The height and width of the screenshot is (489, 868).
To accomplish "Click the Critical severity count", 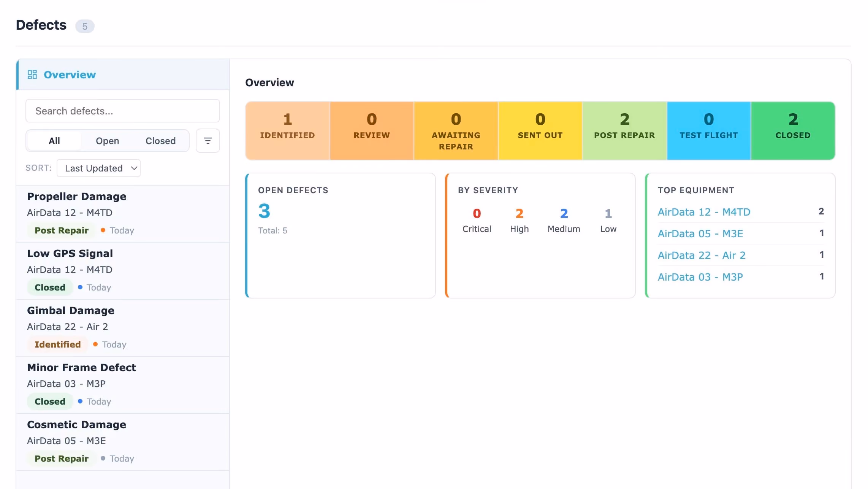I will [477, 213].
